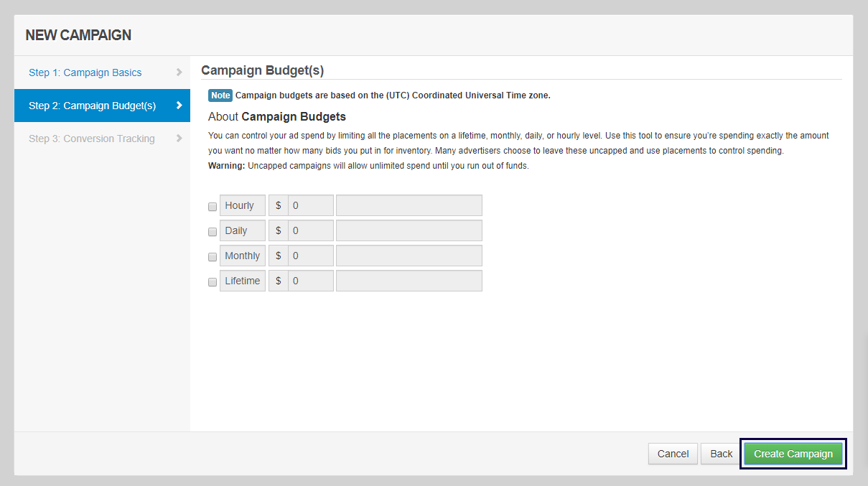Viewport: 868px width, 486px height.
Task: Click the wide field beside Daily amount
Action: pyautogui.click(x=409, y=230)
